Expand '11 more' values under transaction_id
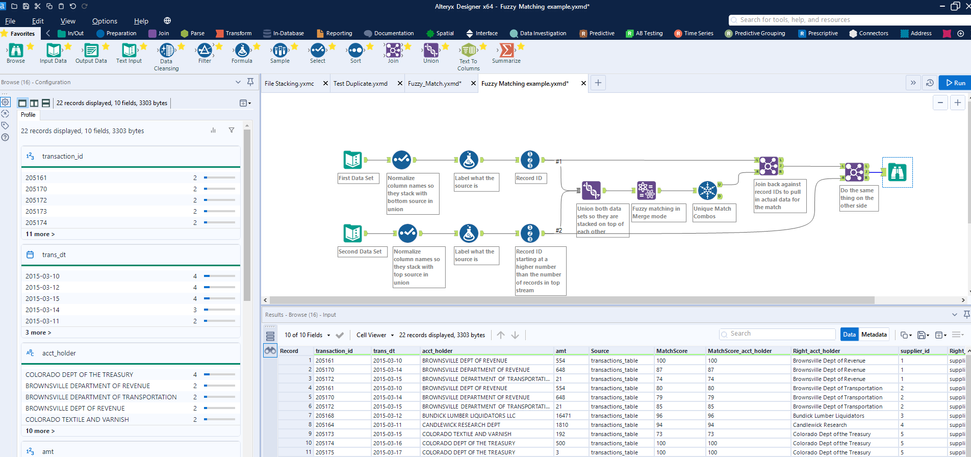Viewport: 971px width, 457px height. 40,233
